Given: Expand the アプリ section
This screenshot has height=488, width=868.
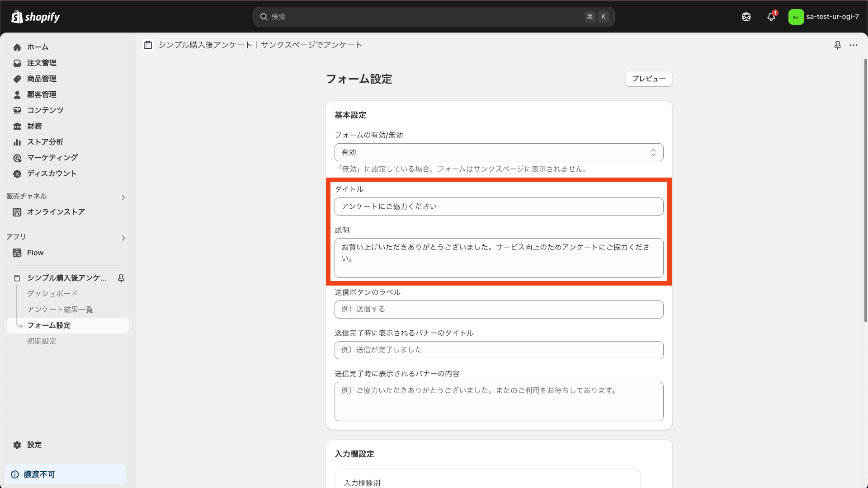Looking at the screenshot, I should click(123, 238).
